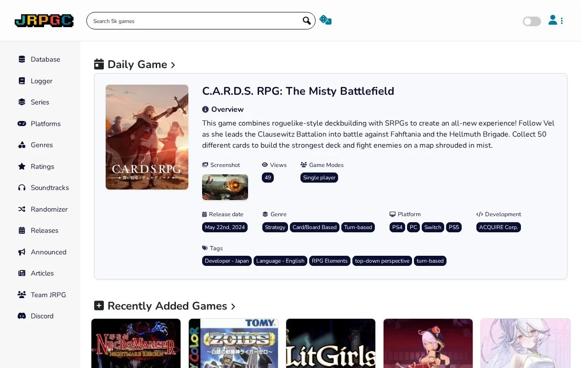Open the ACQUIRE Corp. developer tag
This screenshot has height=368, width=588.
point(498,227)
